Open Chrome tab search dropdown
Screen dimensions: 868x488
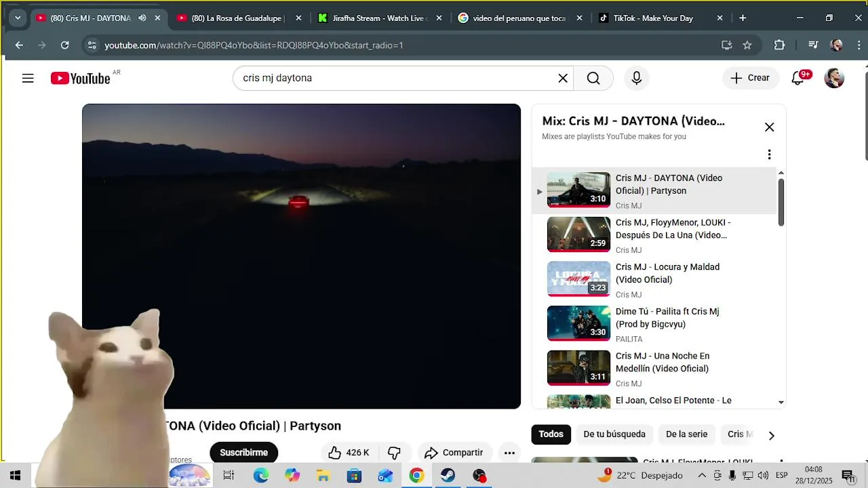coord(18,18)
